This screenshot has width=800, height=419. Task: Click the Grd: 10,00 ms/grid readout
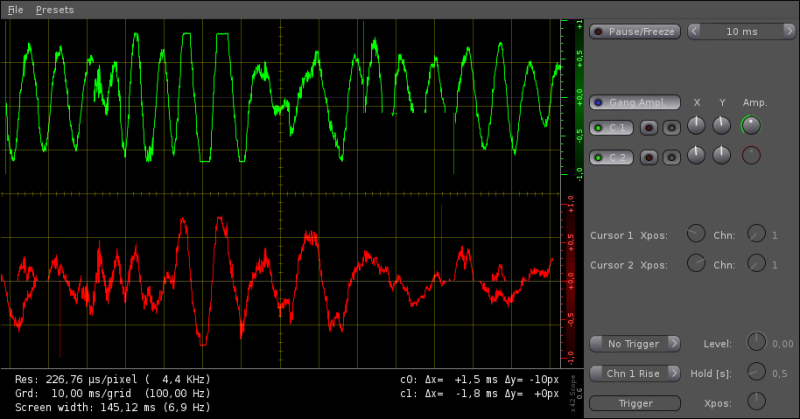112,393
